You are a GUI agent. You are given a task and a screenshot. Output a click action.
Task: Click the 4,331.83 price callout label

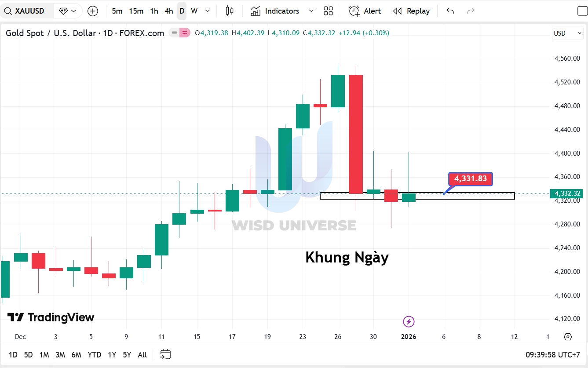[x=470, y=179]
